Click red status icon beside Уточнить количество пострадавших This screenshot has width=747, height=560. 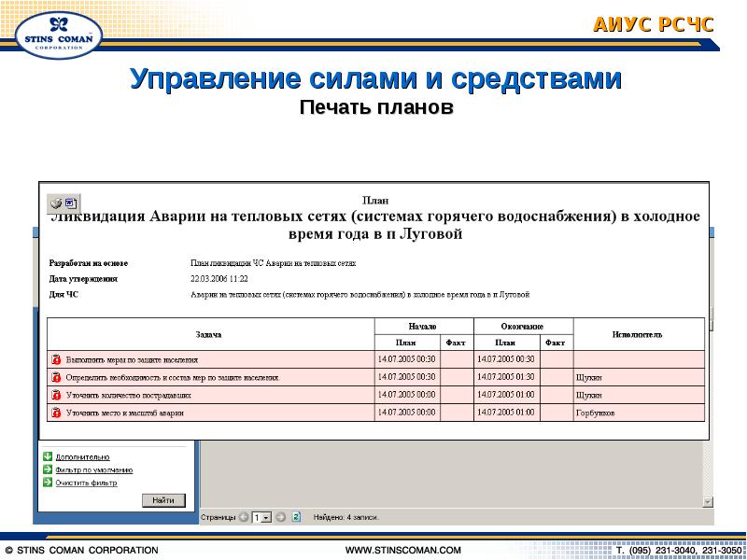pyautogui.click(x=56, y=395)
